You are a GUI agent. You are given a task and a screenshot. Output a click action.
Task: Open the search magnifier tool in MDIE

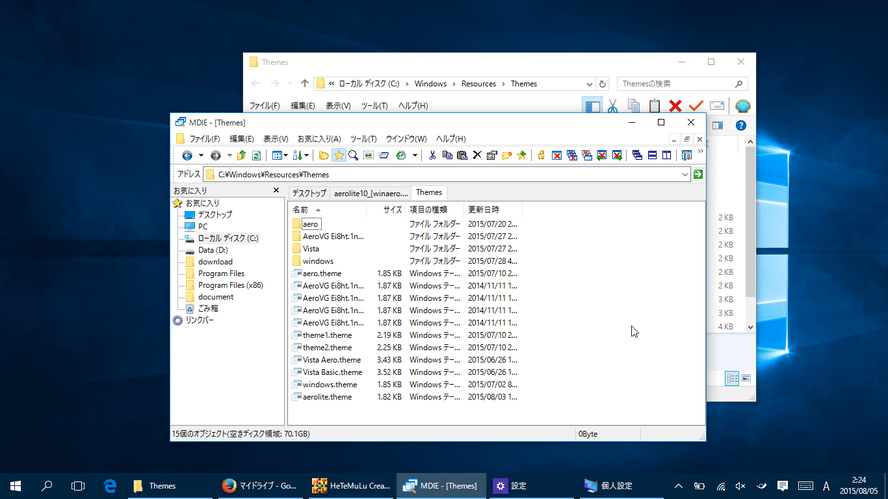coord(353,155)
